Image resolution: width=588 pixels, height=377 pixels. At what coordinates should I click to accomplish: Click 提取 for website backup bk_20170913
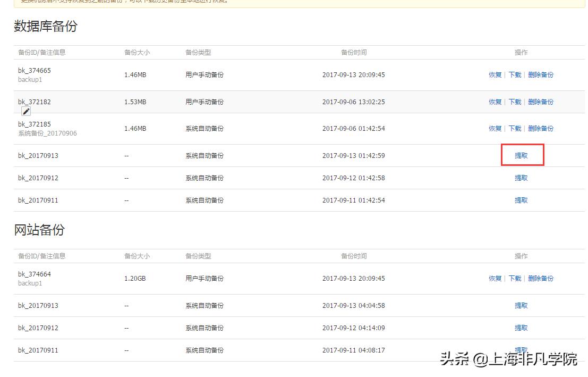(x=521, y=305)
